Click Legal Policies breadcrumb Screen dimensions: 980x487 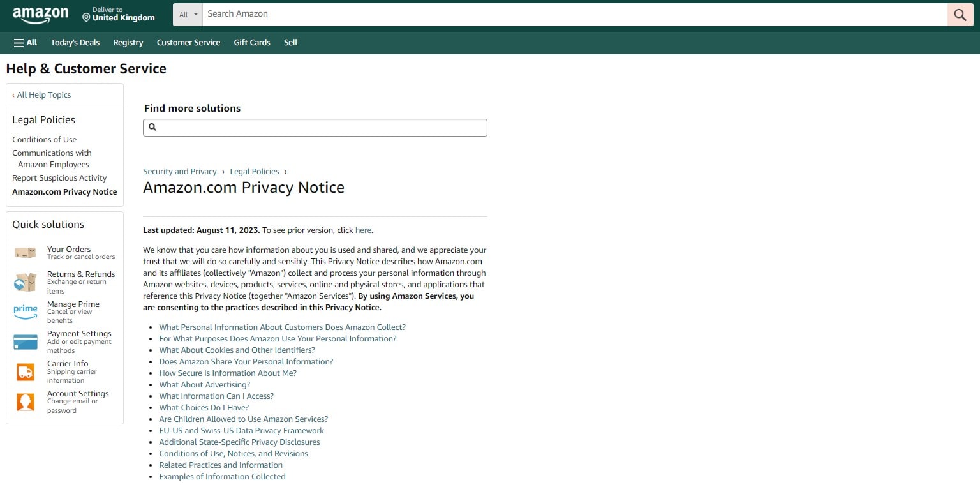[255, 172]
